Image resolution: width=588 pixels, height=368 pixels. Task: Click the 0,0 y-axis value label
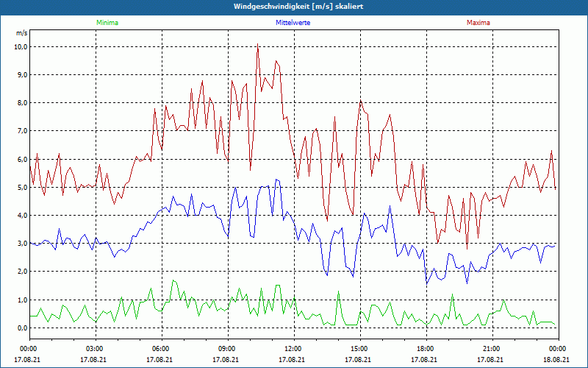(22, 328)
